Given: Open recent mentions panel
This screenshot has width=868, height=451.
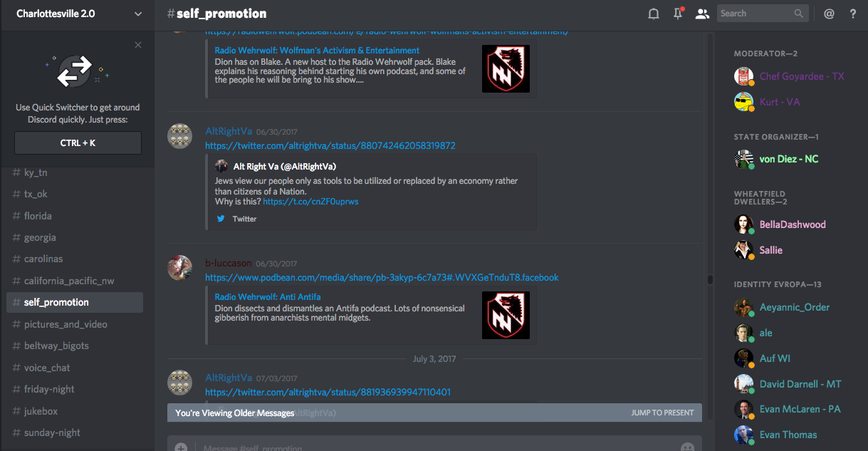Looking at the screenshot, I should [x=829, y=14].
